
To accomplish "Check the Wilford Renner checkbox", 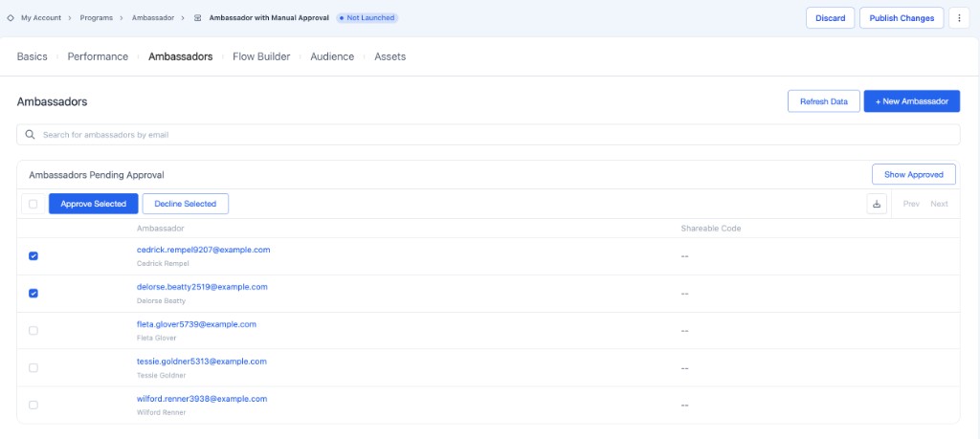I will click(x=33, y=405).
